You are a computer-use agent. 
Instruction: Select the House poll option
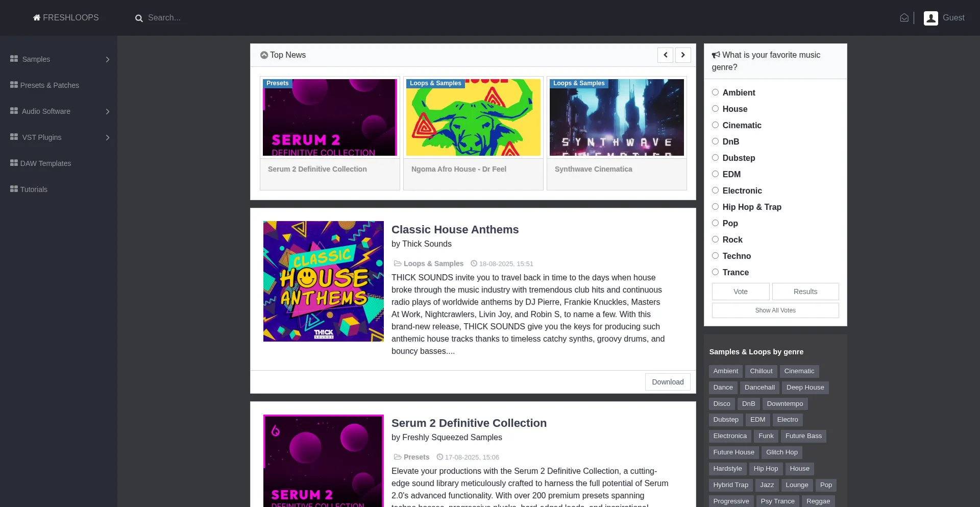coord(715,109)
